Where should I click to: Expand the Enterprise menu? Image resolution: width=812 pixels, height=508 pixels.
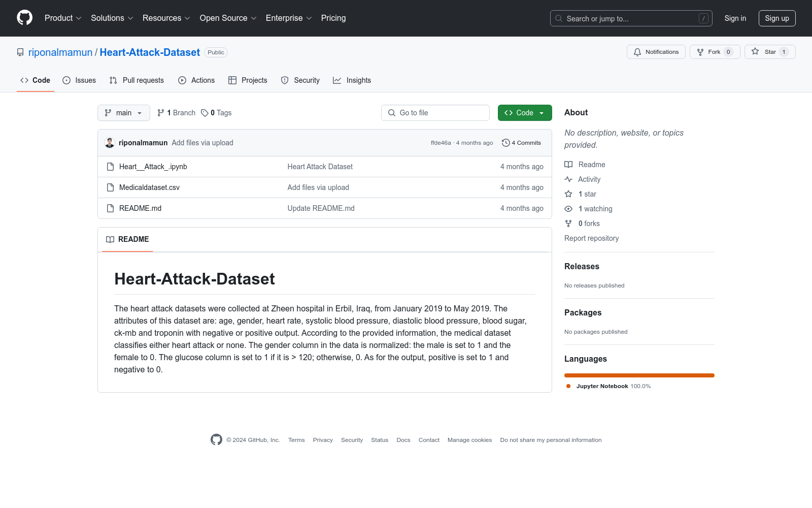click(x=289, y=18)
